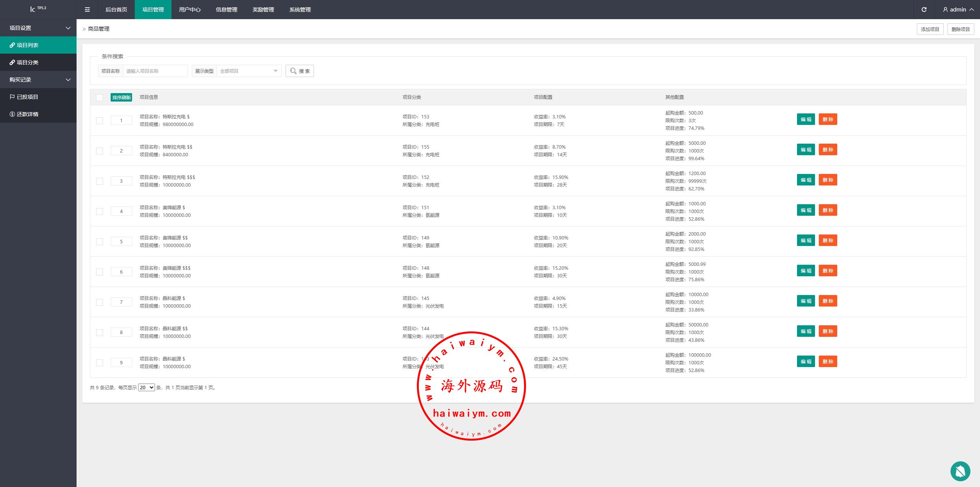Expand the admin user menu

coord(958,10)
